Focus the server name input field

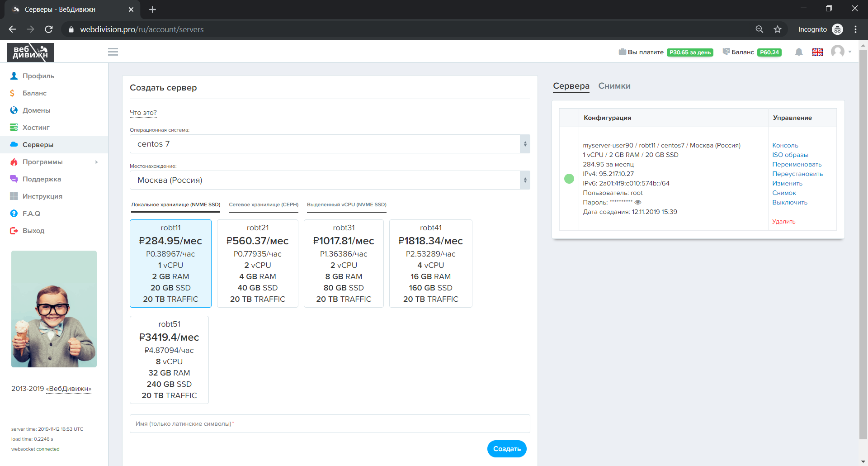tap(330, 424)
